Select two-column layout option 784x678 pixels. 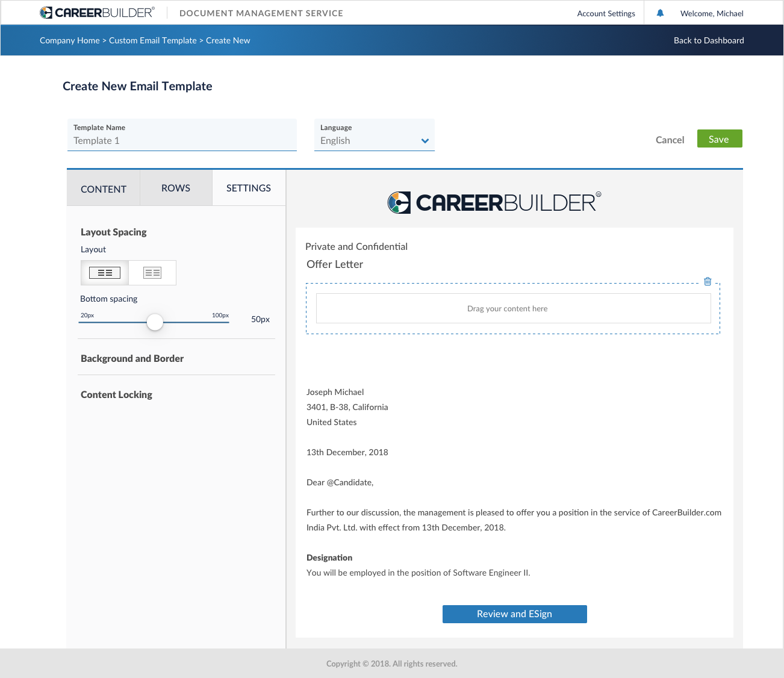click(152, 273)
